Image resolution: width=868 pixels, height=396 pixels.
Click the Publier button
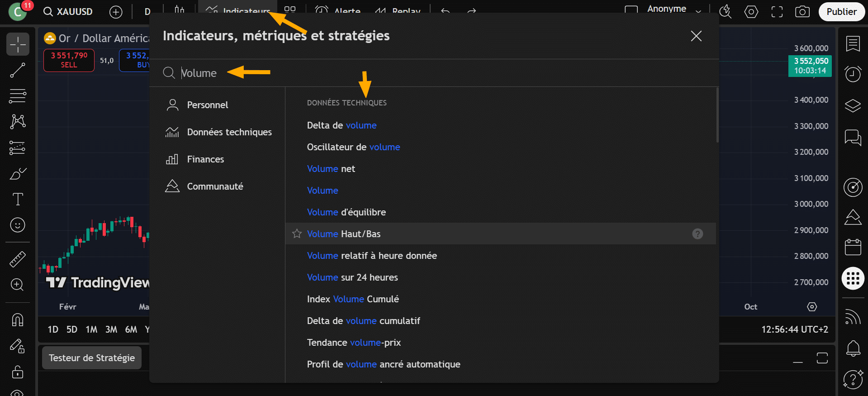click(841, 12)
